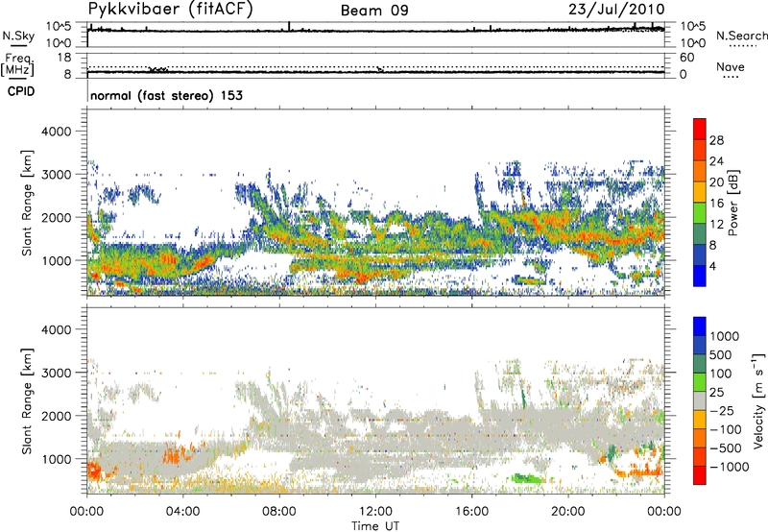This screenshot has height=532, width=768.
Task: Select text 'normal (fast stereo) 153'
Action: click(x=166, y=95)
